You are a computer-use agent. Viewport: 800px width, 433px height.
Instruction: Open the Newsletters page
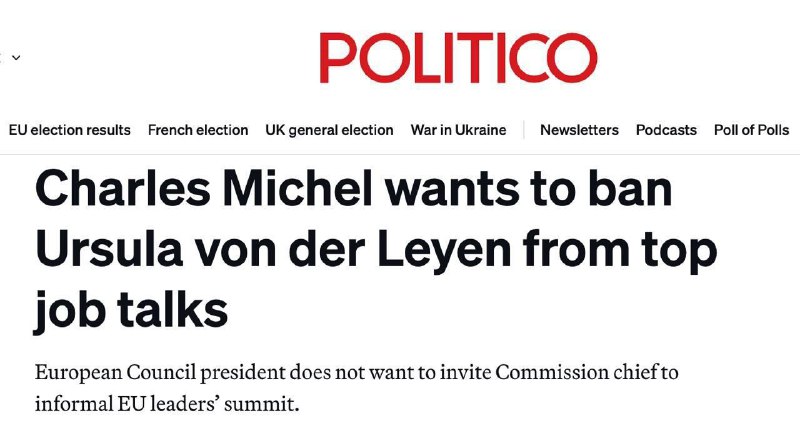(x=579, y=130)
